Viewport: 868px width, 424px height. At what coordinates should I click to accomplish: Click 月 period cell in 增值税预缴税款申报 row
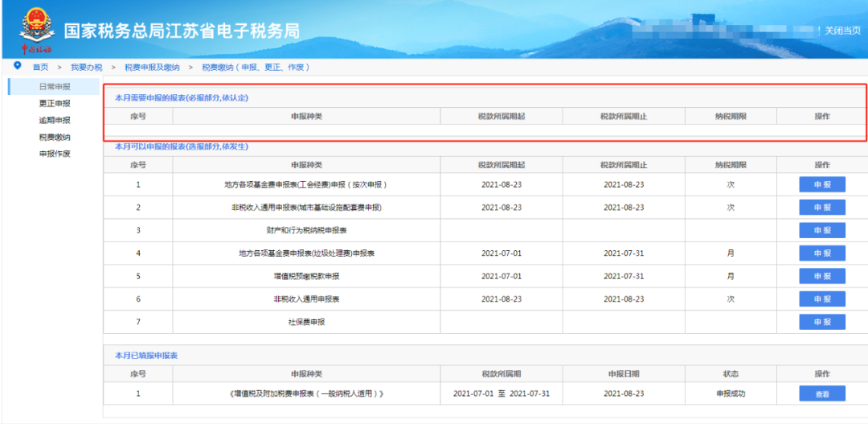[731, 276]
